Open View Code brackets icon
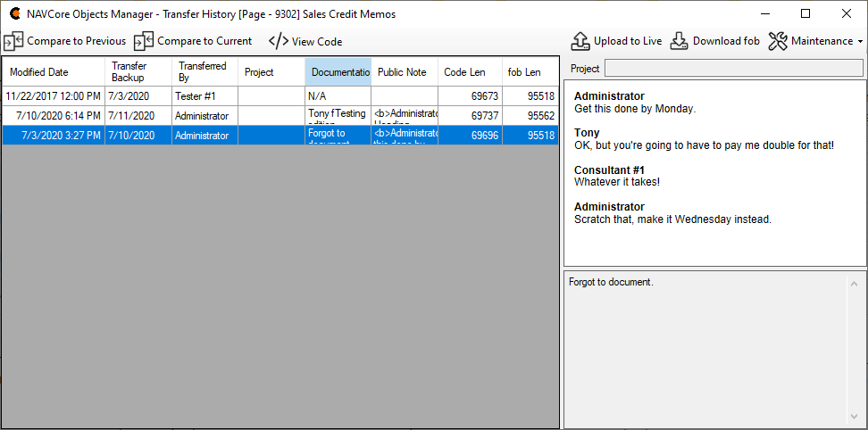Screen dimensions: 868x430 (279, 41)
